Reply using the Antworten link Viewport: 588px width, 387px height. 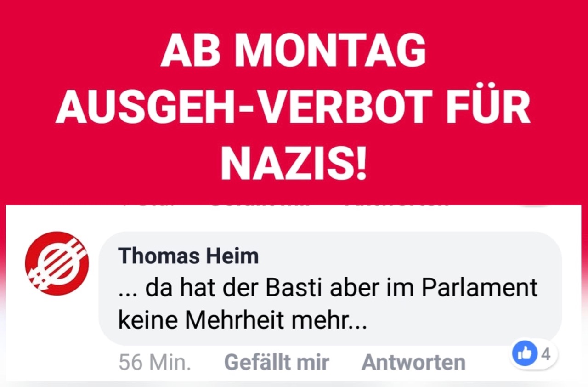413,362
